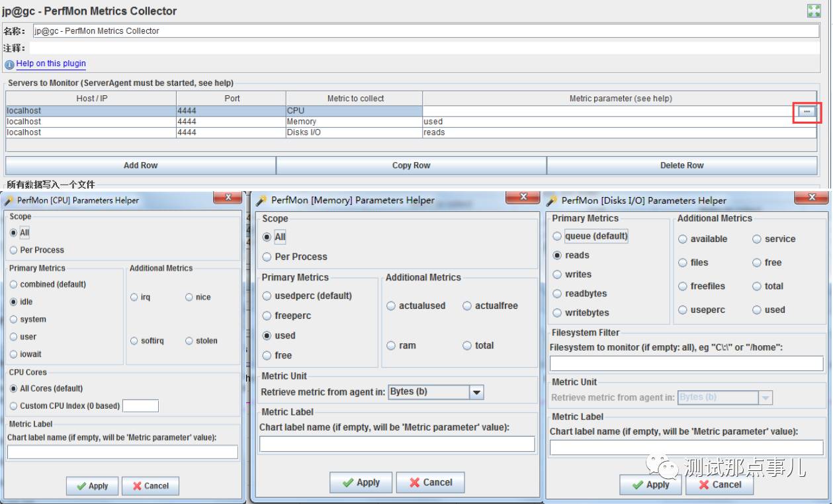833x504 pixels.
Task: Select readbytes disk metric
Action: (x=580, y=294)
